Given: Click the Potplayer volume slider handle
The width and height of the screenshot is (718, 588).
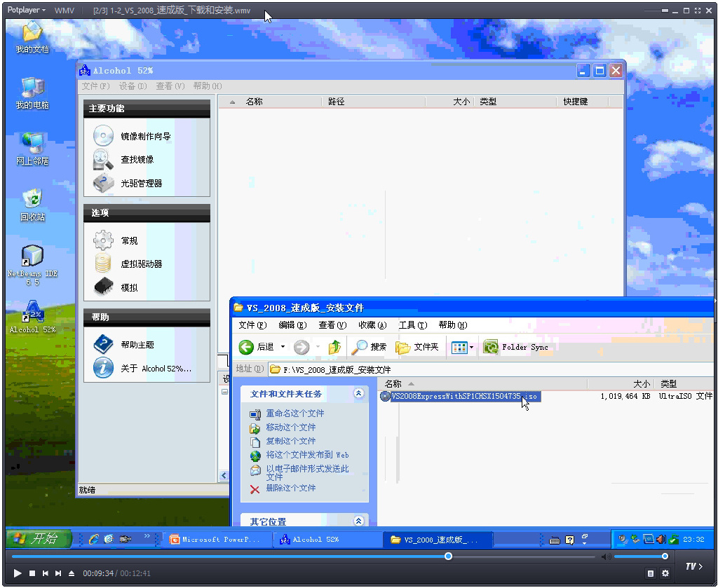Looking at the screenshot, I should (x=665, y=556).
